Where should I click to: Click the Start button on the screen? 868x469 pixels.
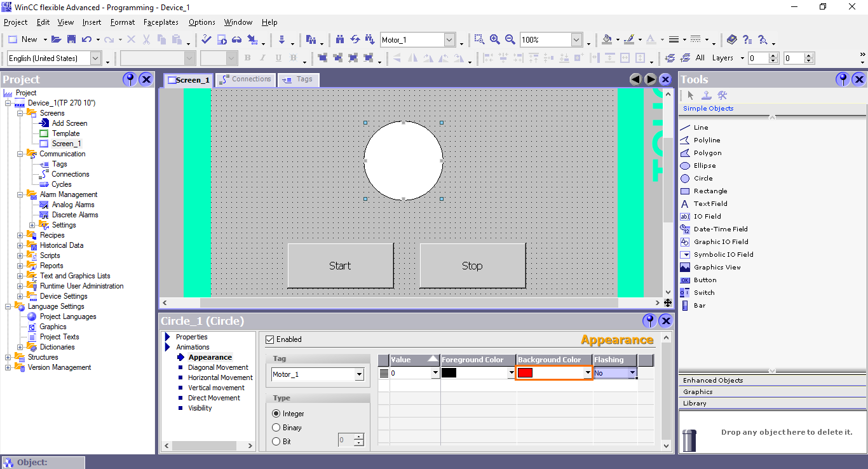tap(341, 266)
